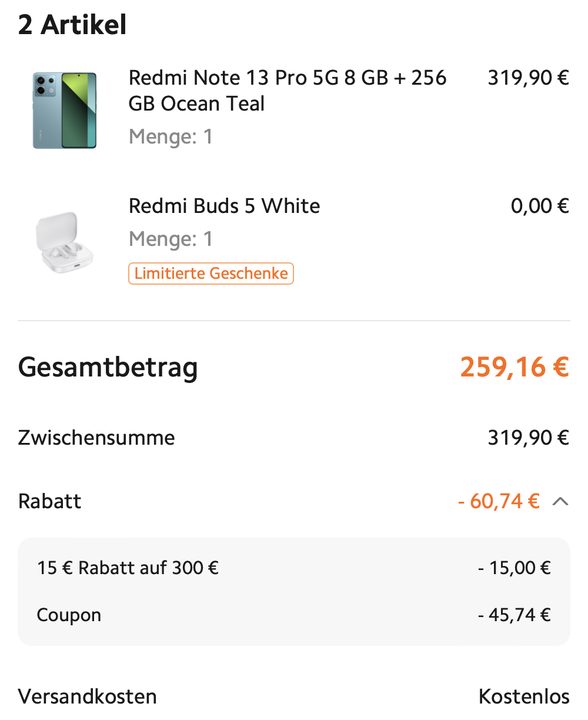Select the Zwischensumme row

[x=96, y=438]
